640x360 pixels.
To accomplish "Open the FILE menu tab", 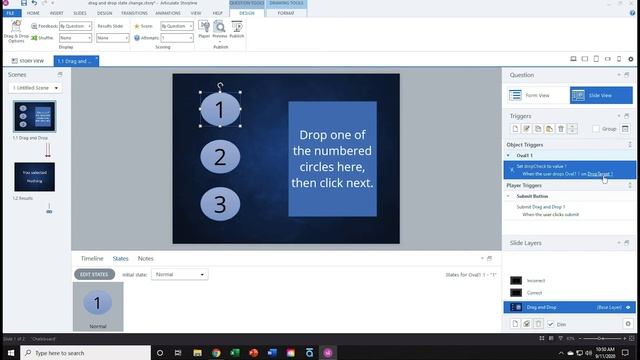I will 11,13.
